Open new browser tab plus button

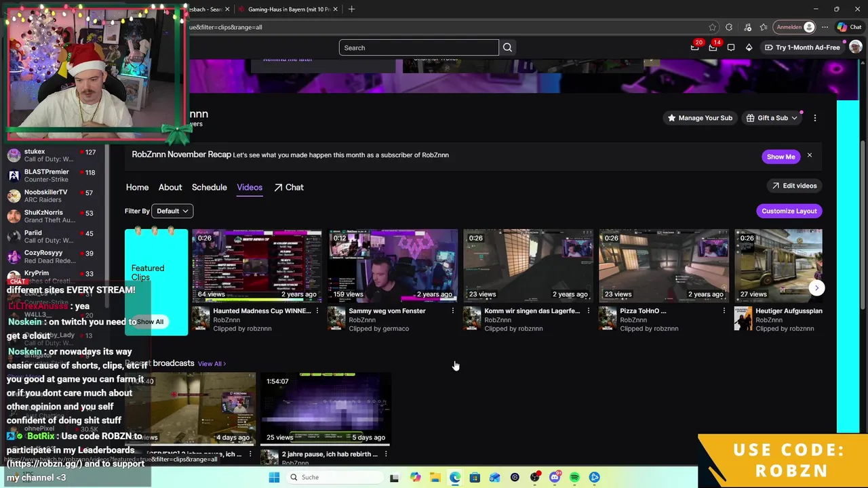pyautogui.click(x=351, y=9)
